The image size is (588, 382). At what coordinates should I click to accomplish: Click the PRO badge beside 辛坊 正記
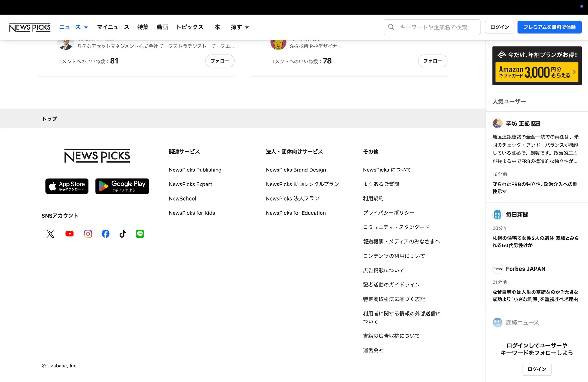tap(536, 123)
